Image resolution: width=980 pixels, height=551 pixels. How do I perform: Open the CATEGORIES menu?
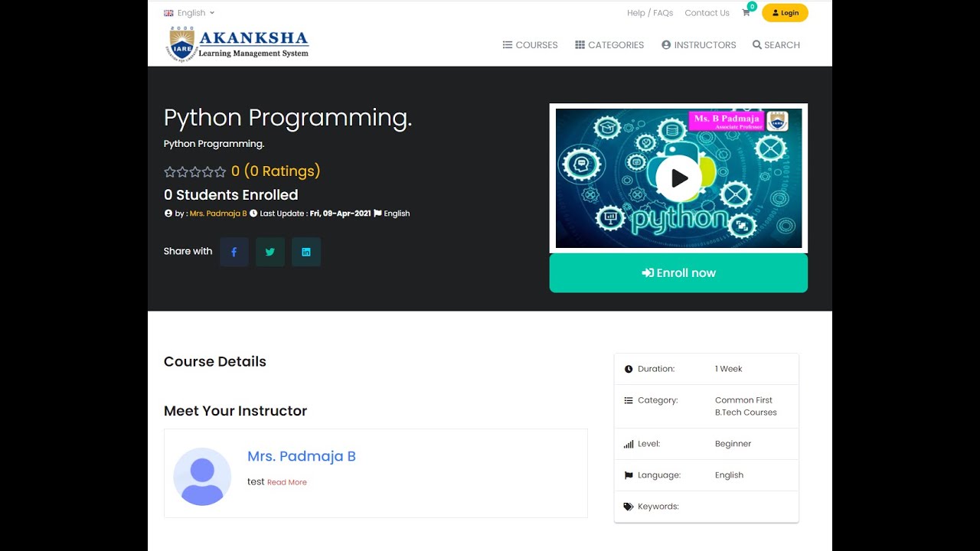pos(609,45)
